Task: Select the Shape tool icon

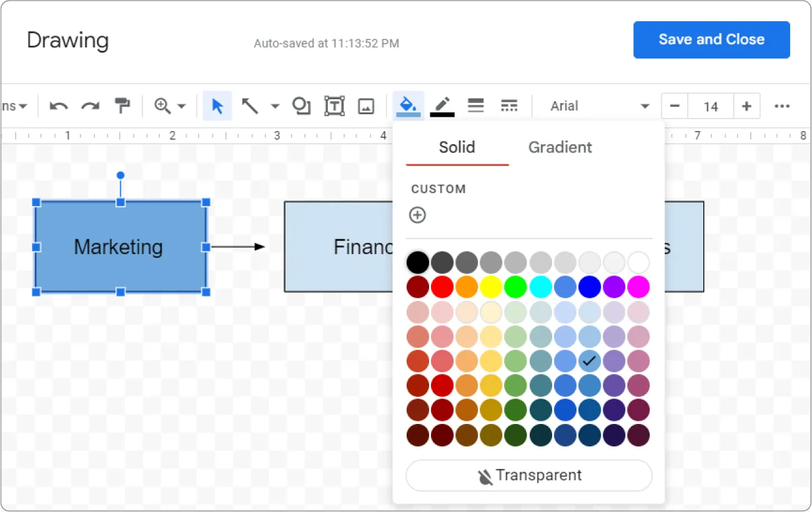Action: click(x=302, y=106)
